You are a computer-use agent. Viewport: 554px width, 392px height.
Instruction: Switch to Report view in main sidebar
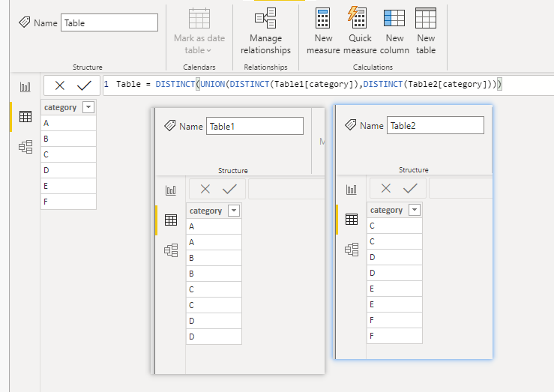tap(25, 86)
